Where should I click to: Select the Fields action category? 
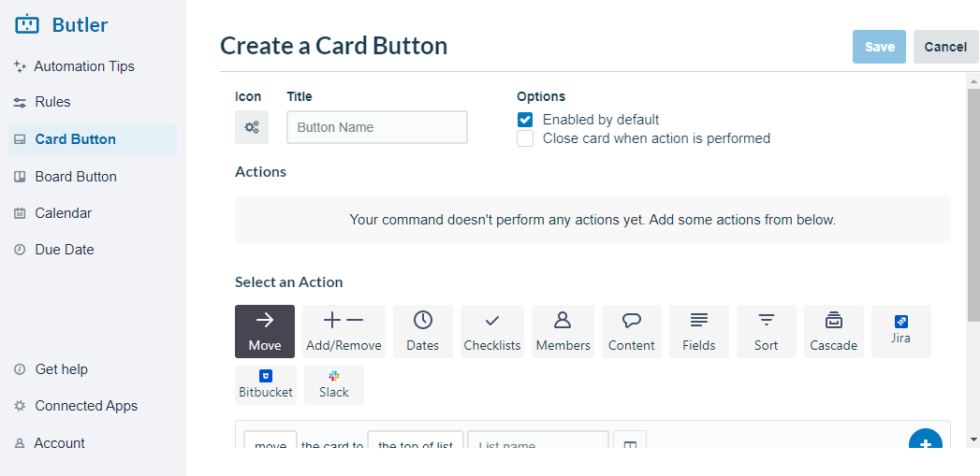click(x=699, y=331)
